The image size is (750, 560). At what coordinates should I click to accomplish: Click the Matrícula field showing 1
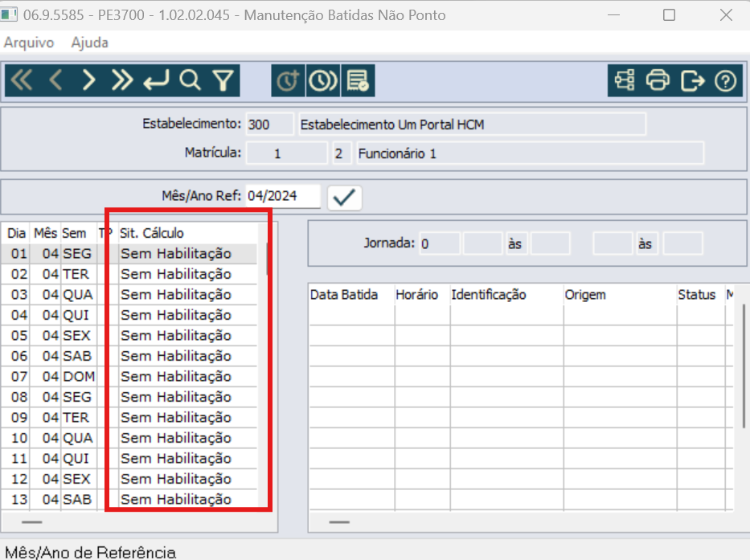(287, 153)
